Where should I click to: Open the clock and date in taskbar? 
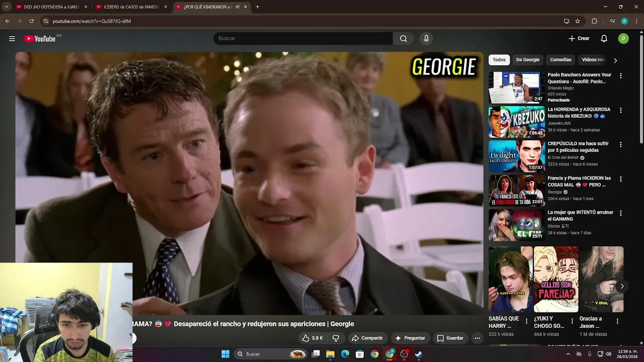pos(627,354)
